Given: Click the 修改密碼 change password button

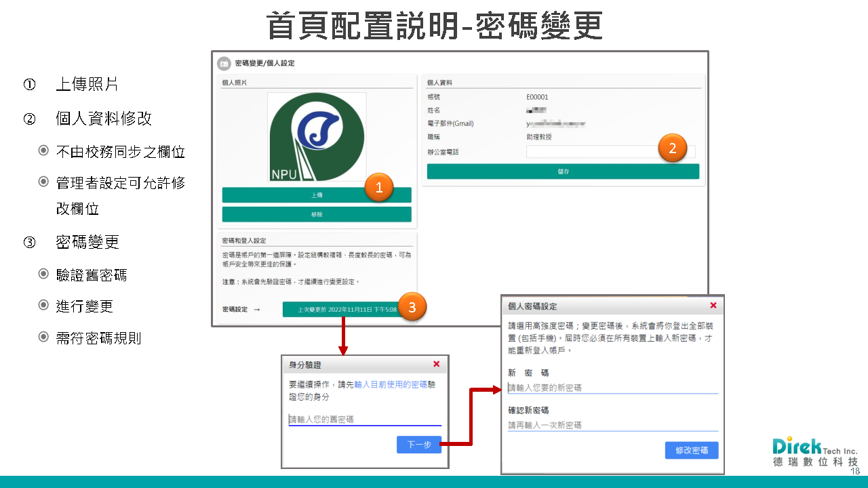Looking at the screenshot, I should (691, 450).
